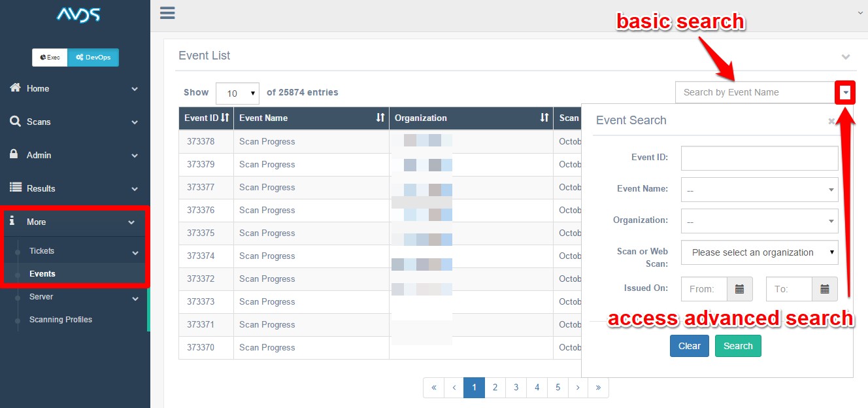Go to page 3
Screen dimensions: 868x408
coord(516,387)
